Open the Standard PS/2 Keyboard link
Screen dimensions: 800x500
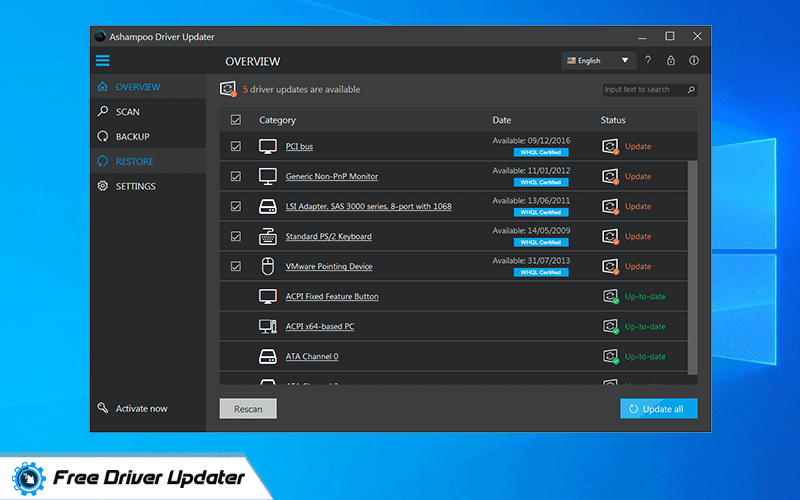click(x=329, y=236)
